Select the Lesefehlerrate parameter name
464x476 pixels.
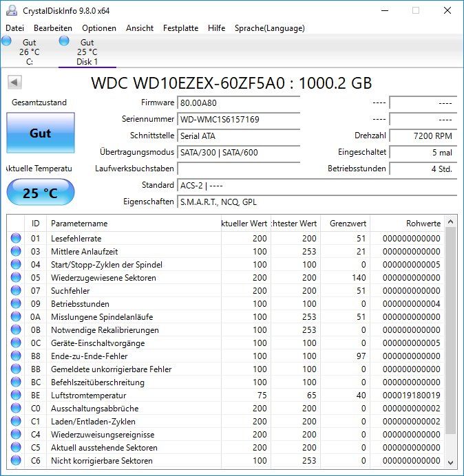tap(76, 239)
